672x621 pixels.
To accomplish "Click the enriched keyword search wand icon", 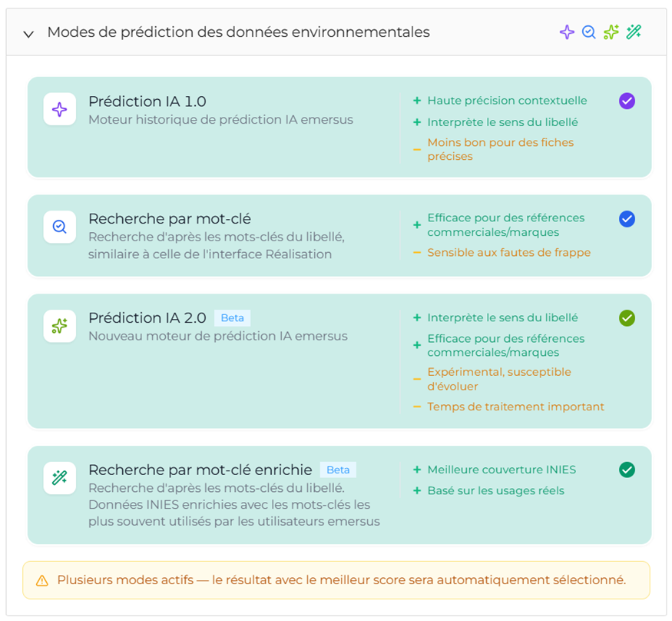I will pos(60,478).
